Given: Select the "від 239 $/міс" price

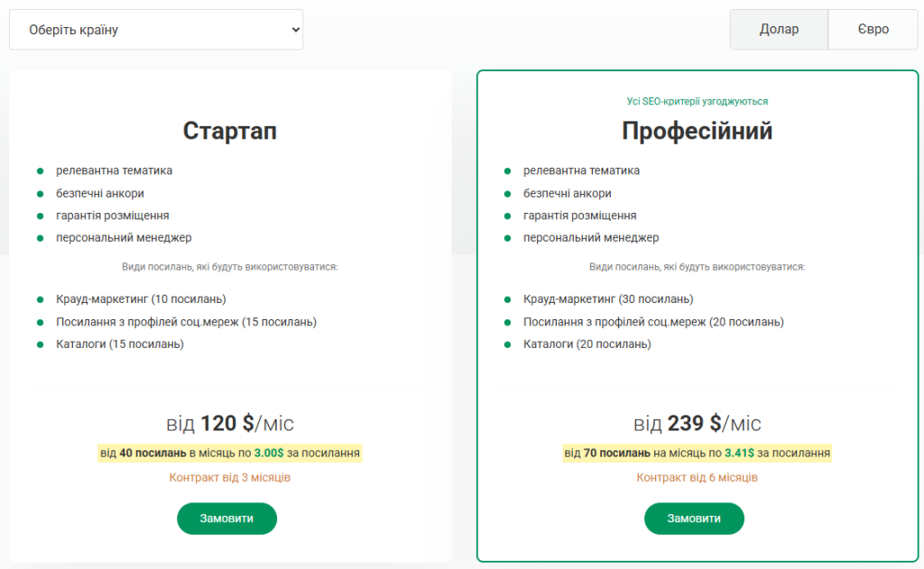Looking at the screenshot, I should [x=698, y=424].
